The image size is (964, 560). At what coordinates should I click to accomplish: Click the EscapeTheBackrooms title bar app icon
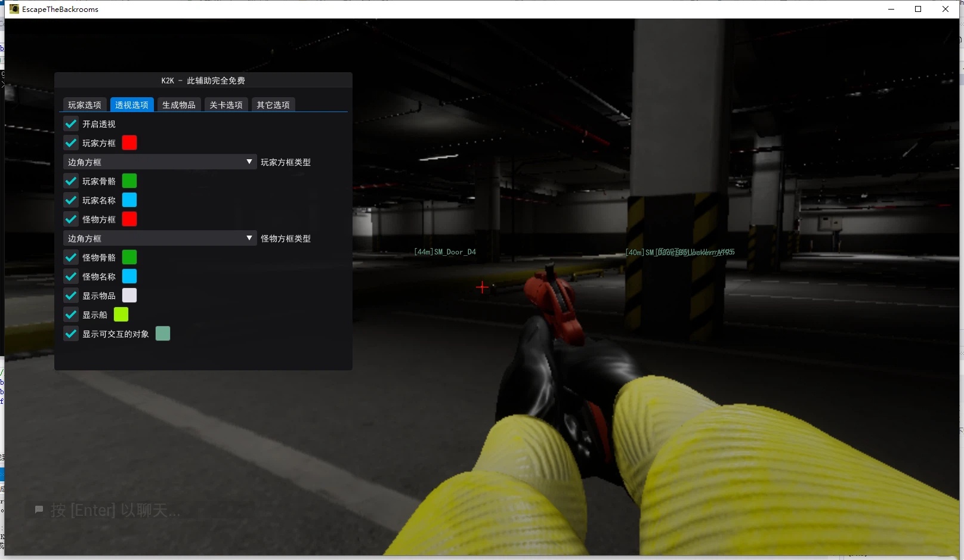pyautogui.click(x=14, y=9)
